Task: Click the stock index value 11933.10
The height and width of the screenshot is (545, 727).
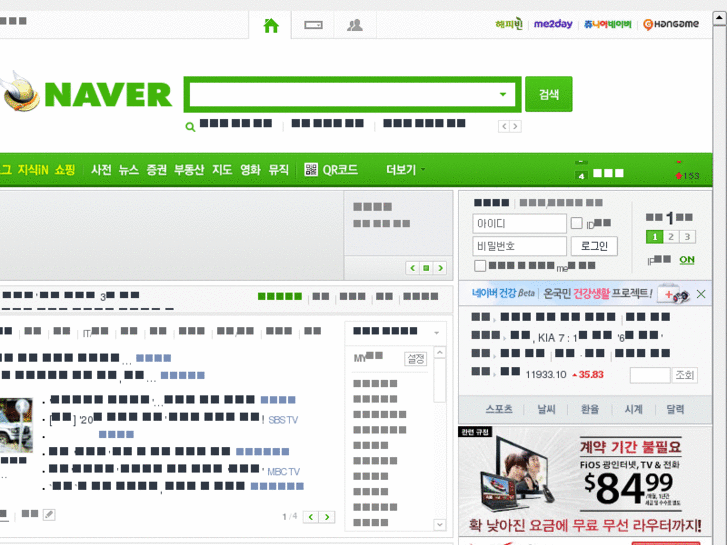Action: (546, 375)
